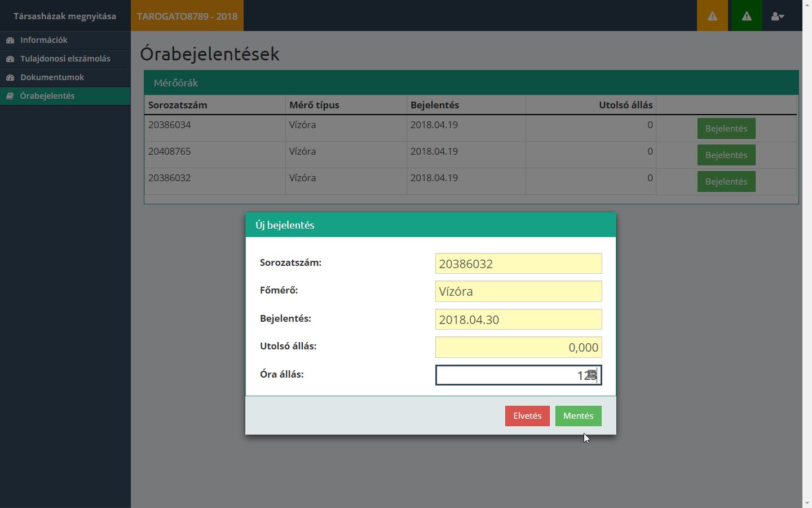Viewport: 812px width, 508px height.
Task: Open Társasházak megnyitása in the header
Action: [65, 16]
